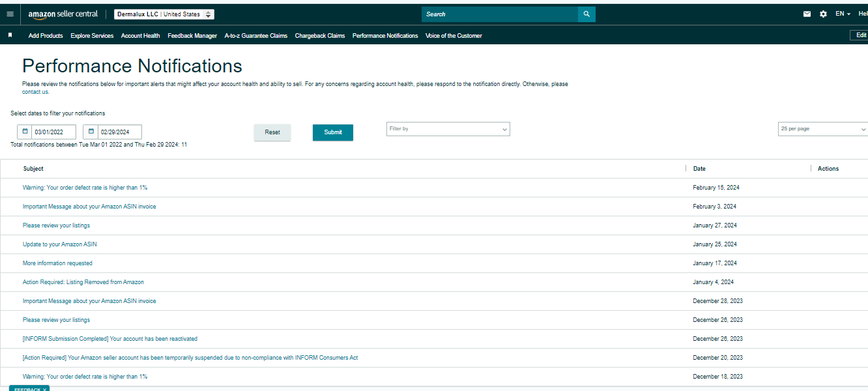Click the Submit button
The height and width of the screenshot is (391, 868).
click(x=333, y=132)
